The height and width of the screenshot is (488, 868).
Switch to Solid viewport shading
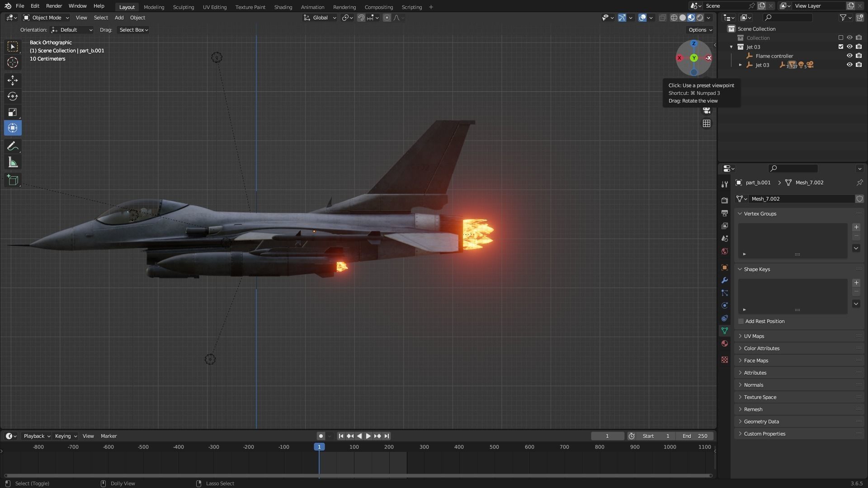[683, 18]
